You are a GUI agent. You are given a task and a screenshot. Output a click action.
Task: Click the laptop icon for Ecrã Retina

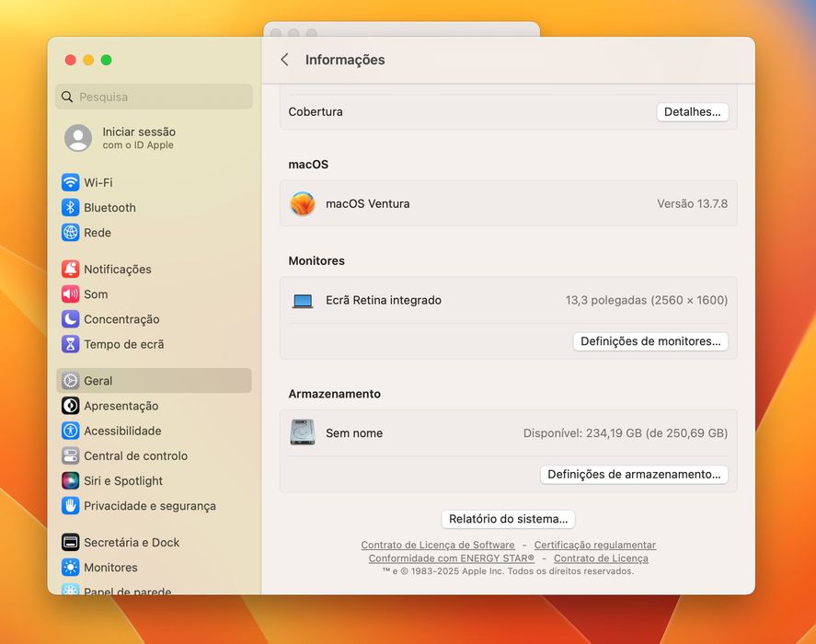click(303, 301)
